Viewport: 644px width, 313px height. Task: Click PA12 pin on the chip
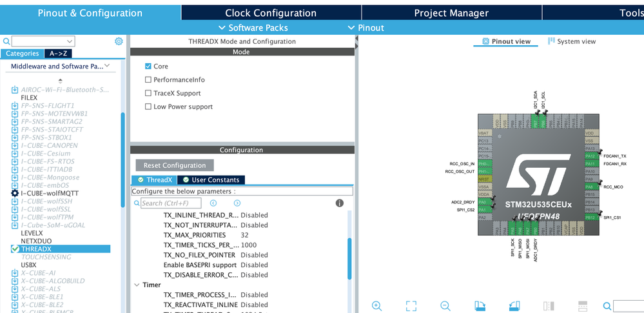pyautogui.click(x=590, y=156)
